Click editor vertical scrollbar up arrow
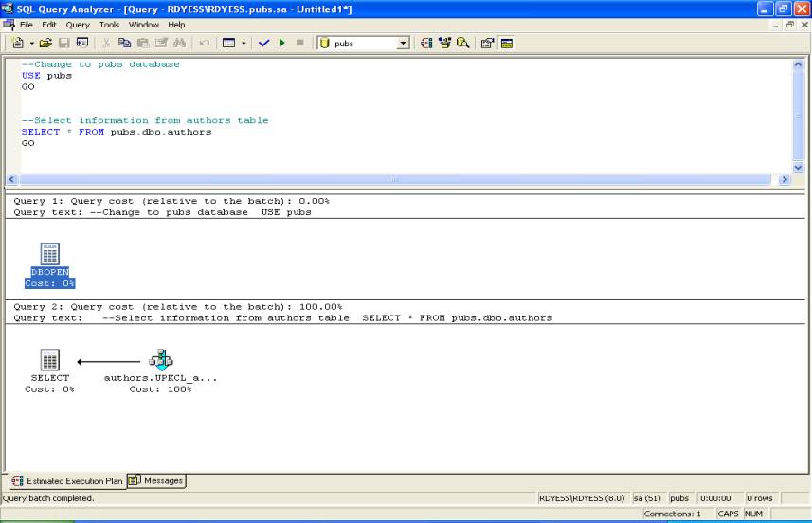The width and height of the screenshot is (812, 523). [798, 64]
